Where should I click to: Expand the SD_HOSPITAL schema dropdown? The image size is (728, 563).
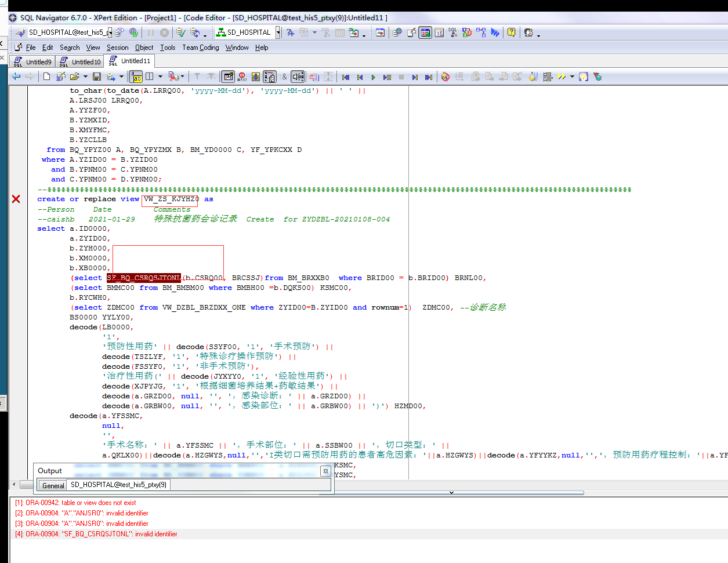[x=278, y=32]
